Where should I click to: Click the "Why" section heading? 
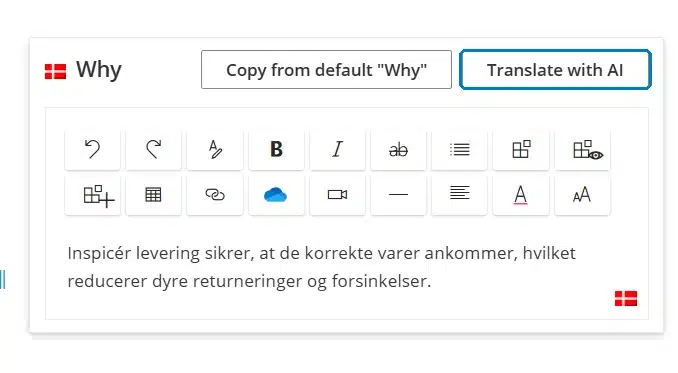coord(99,70)
